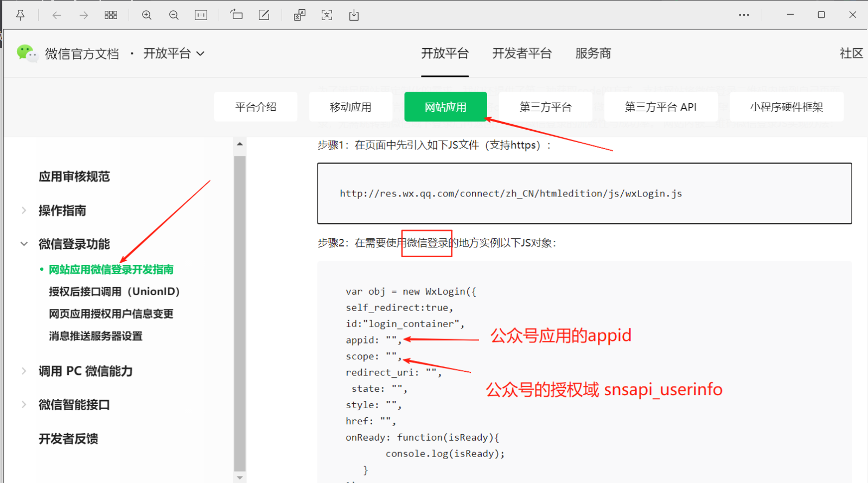Viewport: 868px width, 483px height.
Task: Open the 第三方平台 tab
Action: [x=545, y=107]
